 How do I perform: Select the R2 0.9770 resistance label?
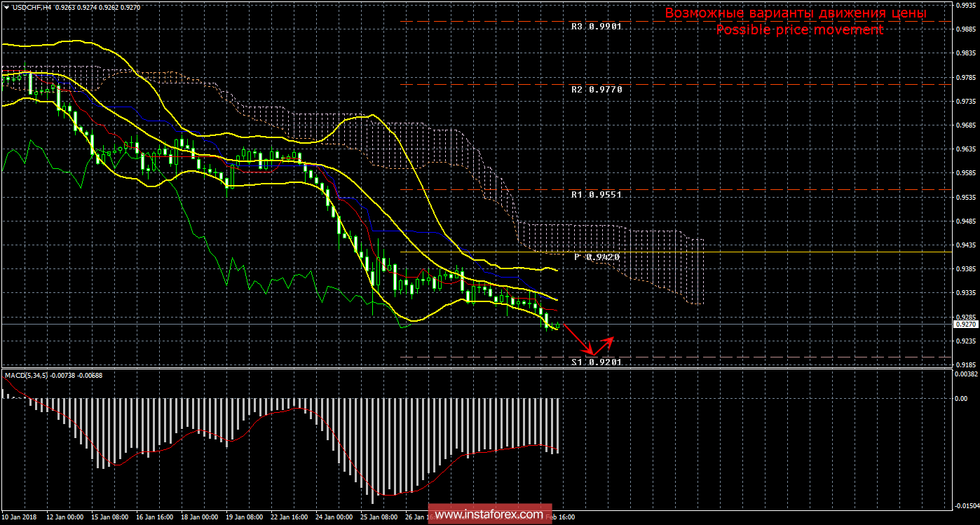(596, 90)
